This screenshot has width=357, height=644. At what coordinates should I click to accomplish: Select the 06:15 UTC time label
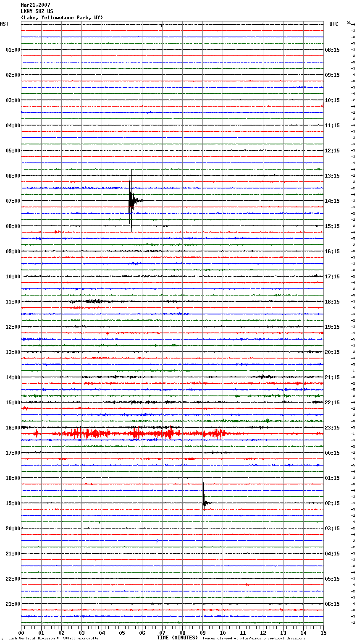click(332, 604)
